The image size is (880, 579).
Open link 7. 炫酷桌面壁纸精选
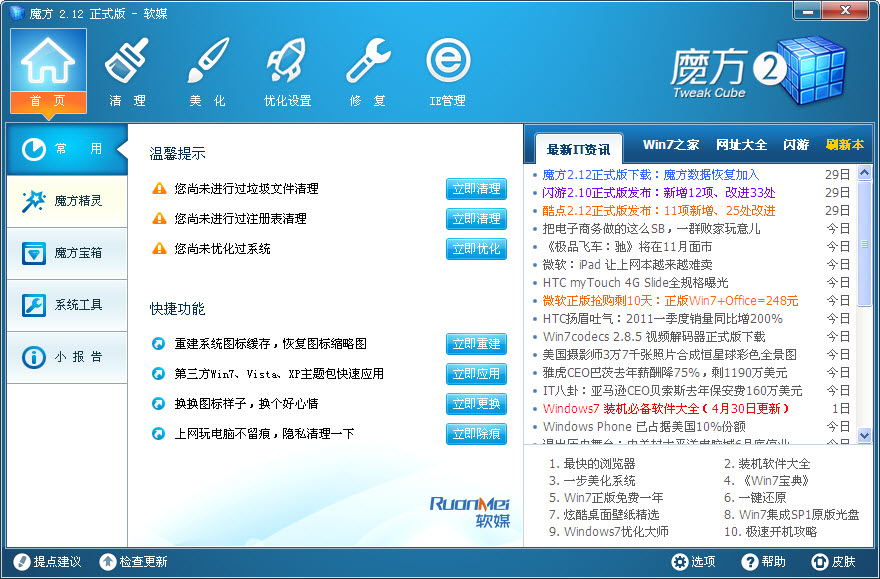point(604,514)
